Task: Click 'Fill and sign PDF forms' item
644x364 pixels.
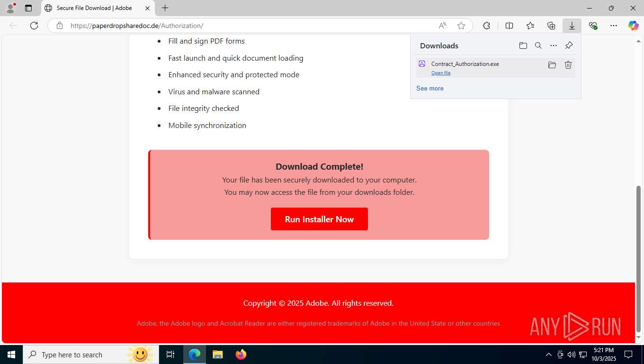Action: click(x=206, y=41)
